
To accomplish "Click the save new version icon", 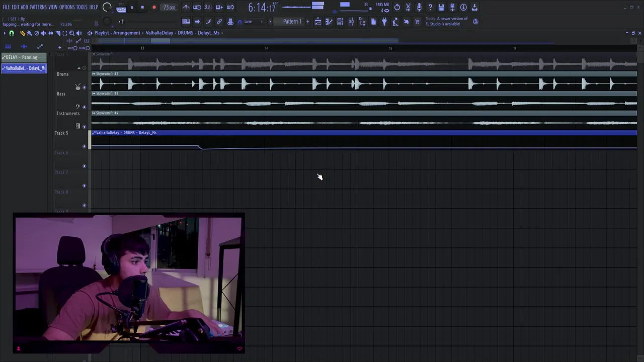I will [x=452, y=8].
